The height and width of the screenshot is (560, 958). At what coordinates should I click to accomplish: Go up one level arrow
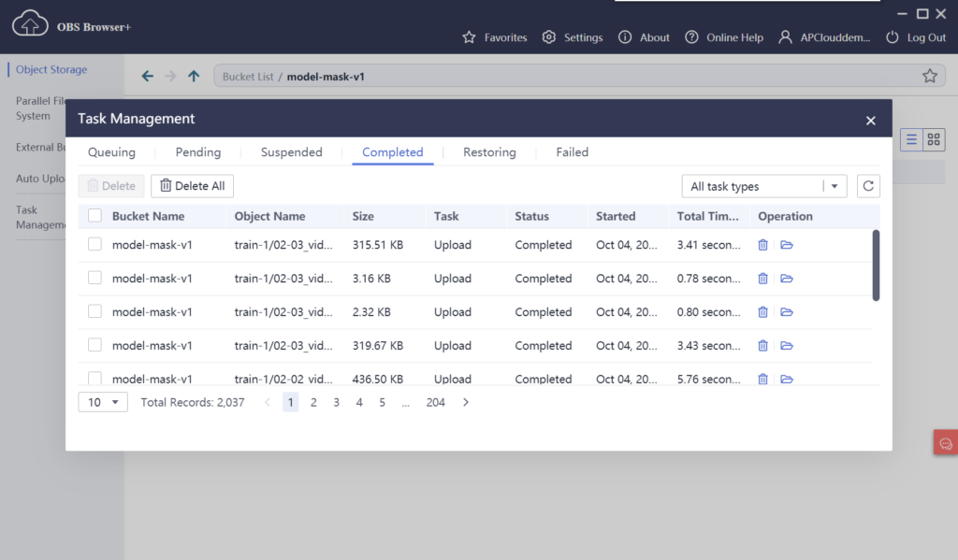tap(194, 76)
